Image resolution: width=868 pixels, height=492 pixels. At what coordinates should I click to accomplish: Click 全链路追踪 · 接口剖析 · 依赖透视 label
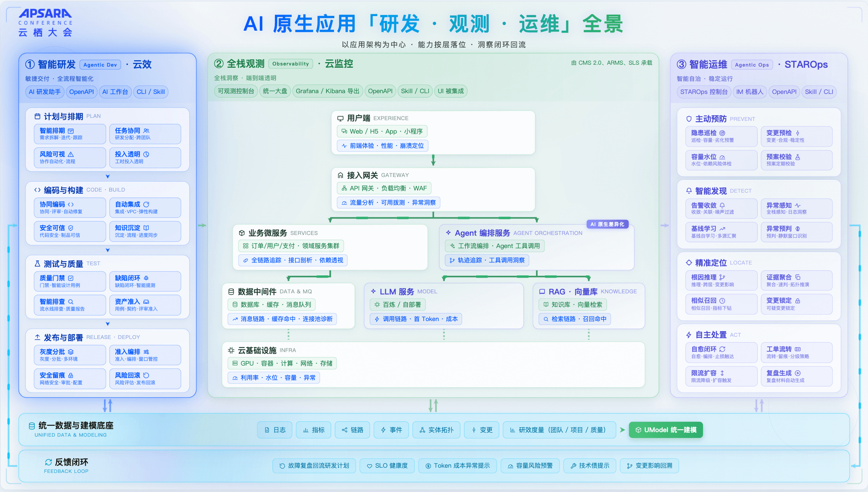pos(293,260)
